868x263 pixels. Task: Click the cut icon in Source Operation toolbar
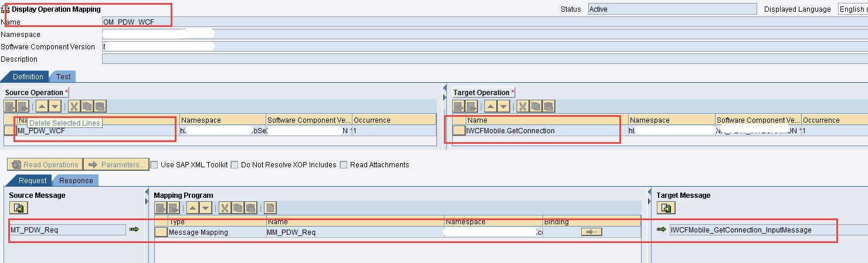pos(74,106)
